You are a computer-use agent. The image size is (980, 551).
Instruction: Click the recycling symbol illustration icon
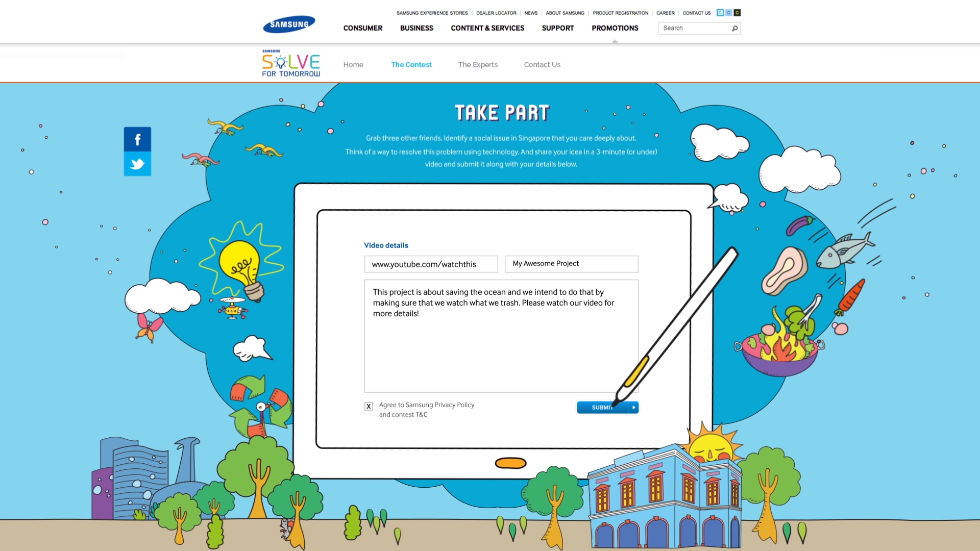(259, 407)
